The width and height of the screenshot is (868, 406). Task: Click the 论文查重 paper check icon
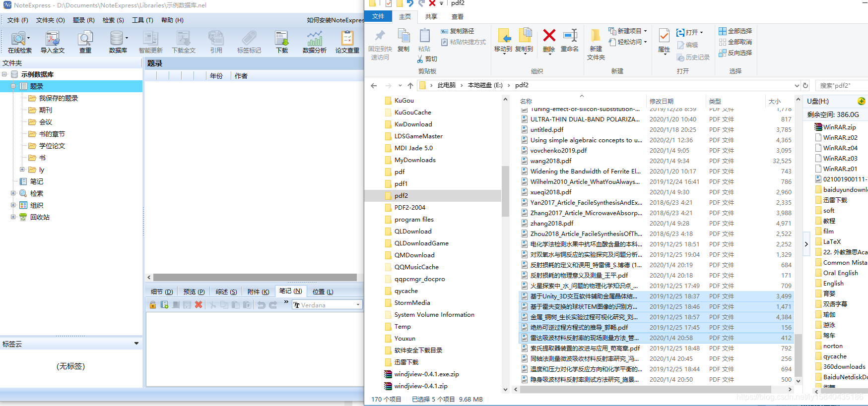[x=347, y=42]
